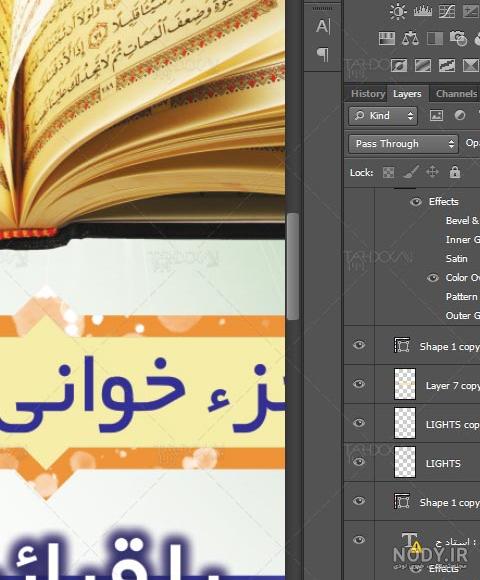Image resolution: width=480 pixels, height=580 pixels.
Task: Add a Brightness/Contrast adjustment
Action: (x=398, y=11)
